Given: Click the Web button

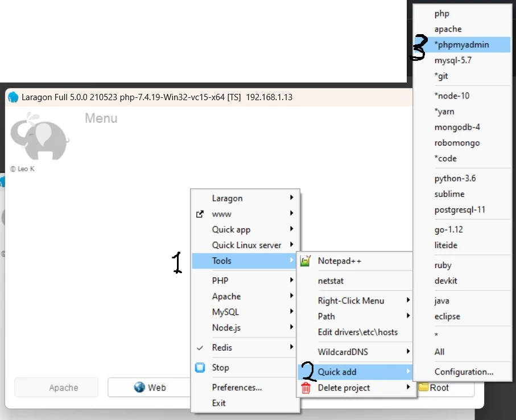Looking at the screenshot, I should coord(149,388).
